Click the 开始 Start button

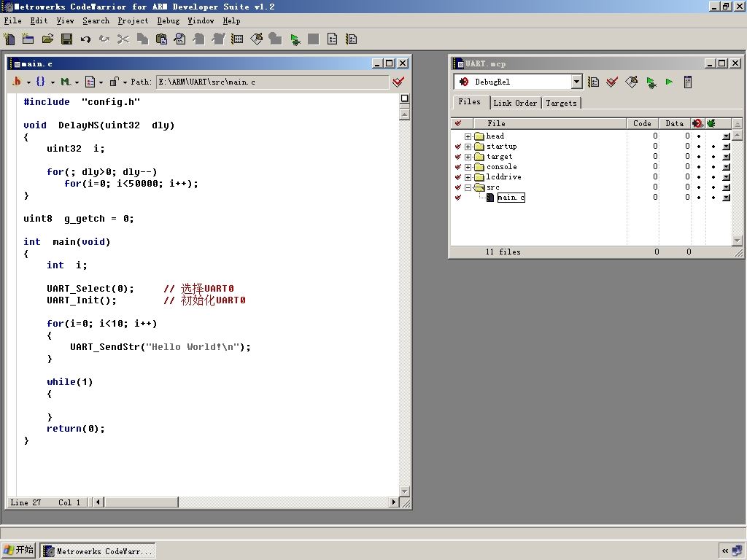[19, 550]
